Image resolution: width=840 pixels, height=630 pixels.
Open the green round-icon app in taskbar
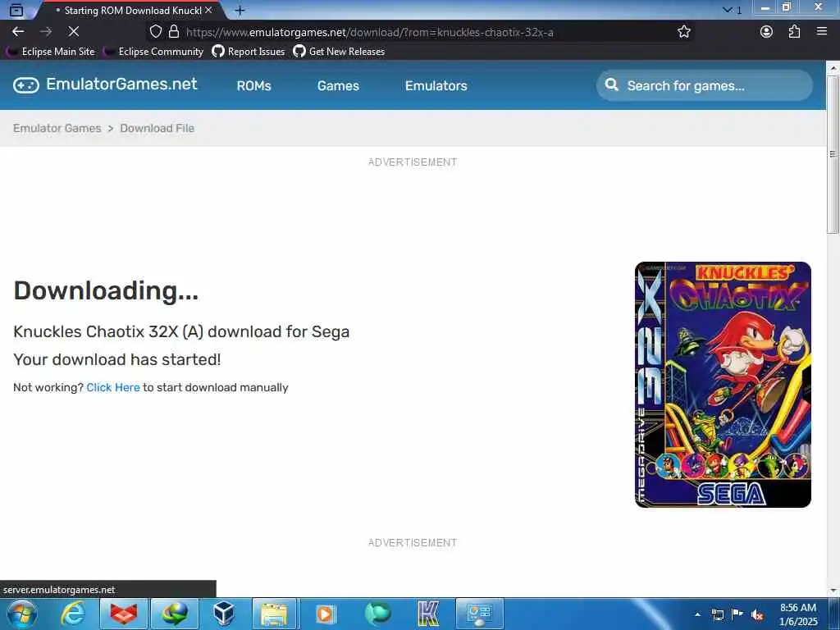[378, 614]
